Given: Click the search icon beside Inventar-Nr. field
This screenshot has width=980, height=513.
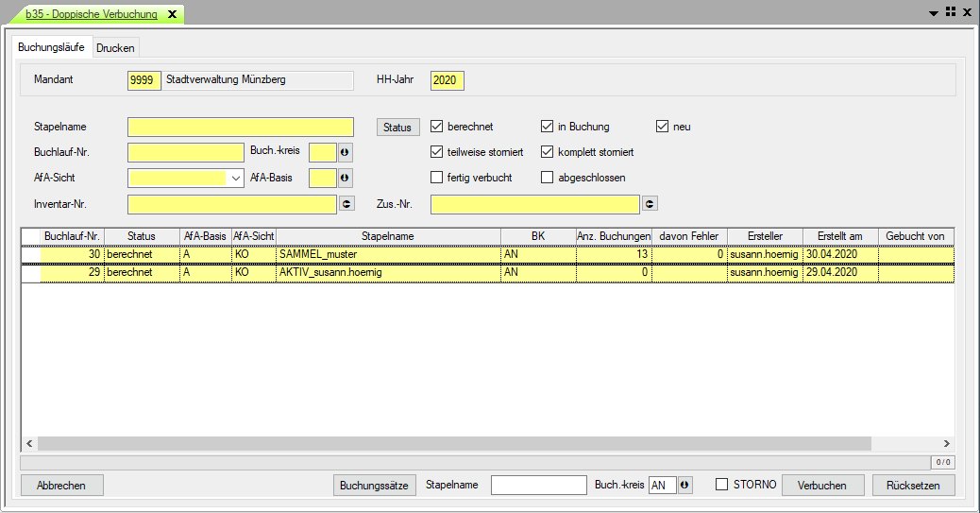Looking at the screenshot, I should pyautogui.click(x=346, y=203).
